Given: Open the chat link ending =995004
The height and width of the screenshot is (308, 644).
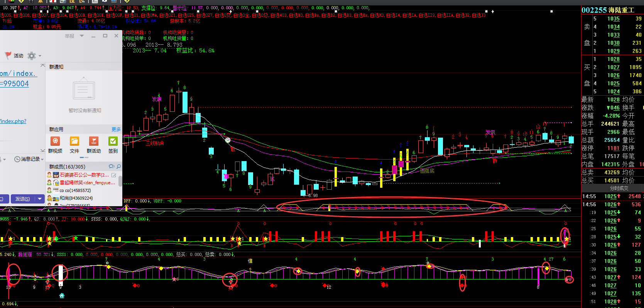Looking at the screenshot, I should 14,84.
